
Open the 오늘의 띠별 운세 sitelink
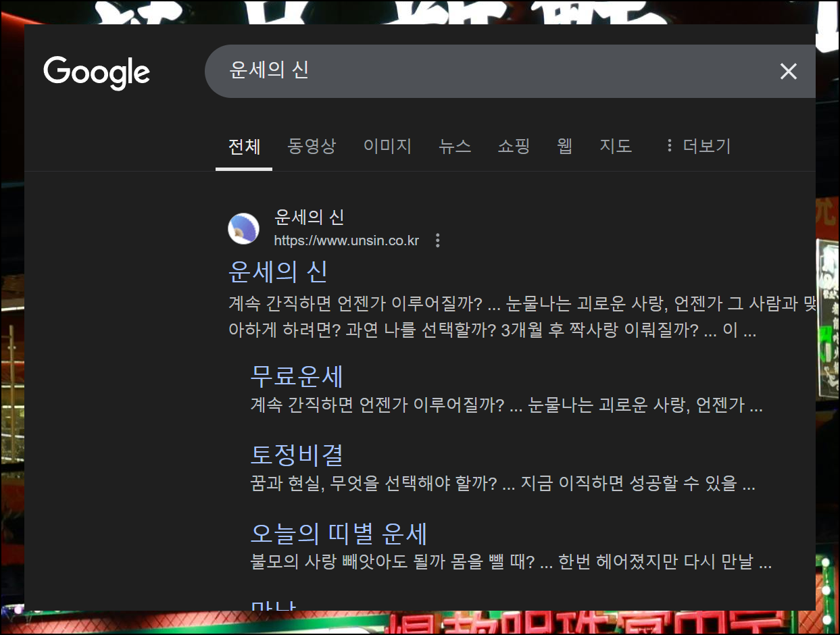click(x=339, y=534)
